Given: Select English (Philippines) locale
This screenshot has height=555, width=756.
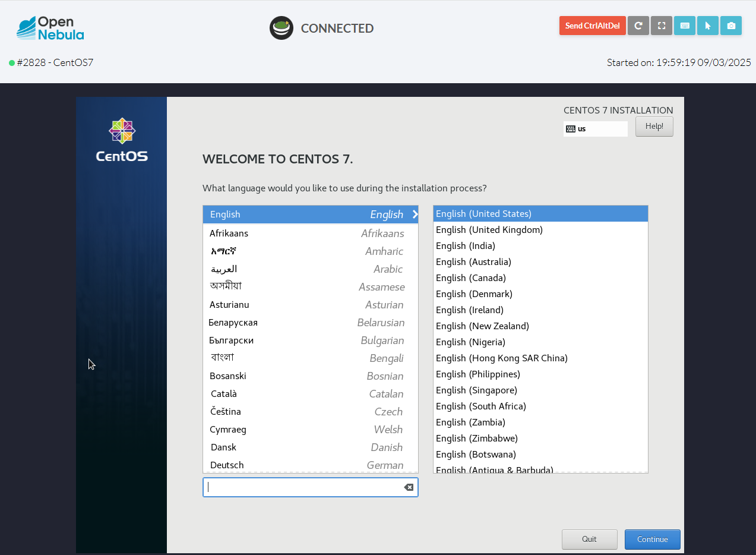Looking at the screenshot, I should pyautogui.click(x=540, y=374).
